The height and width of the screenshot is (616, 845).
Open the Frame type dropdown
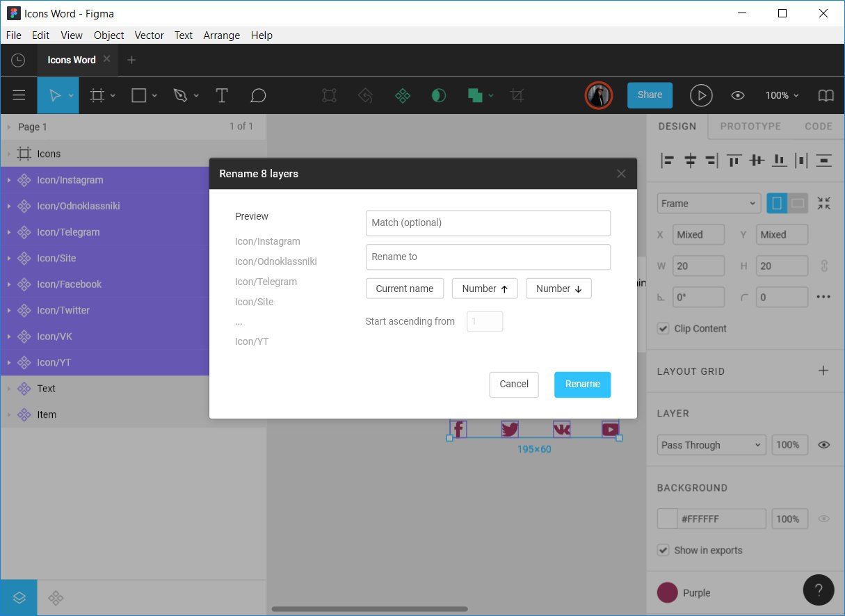click(x=709, y=203)
